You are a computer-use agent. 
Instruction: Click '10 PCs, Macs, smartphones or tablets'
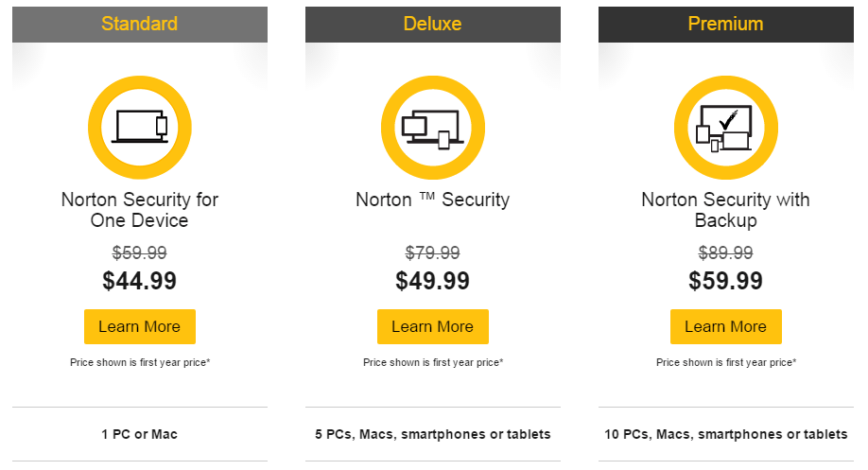(726, 435)
